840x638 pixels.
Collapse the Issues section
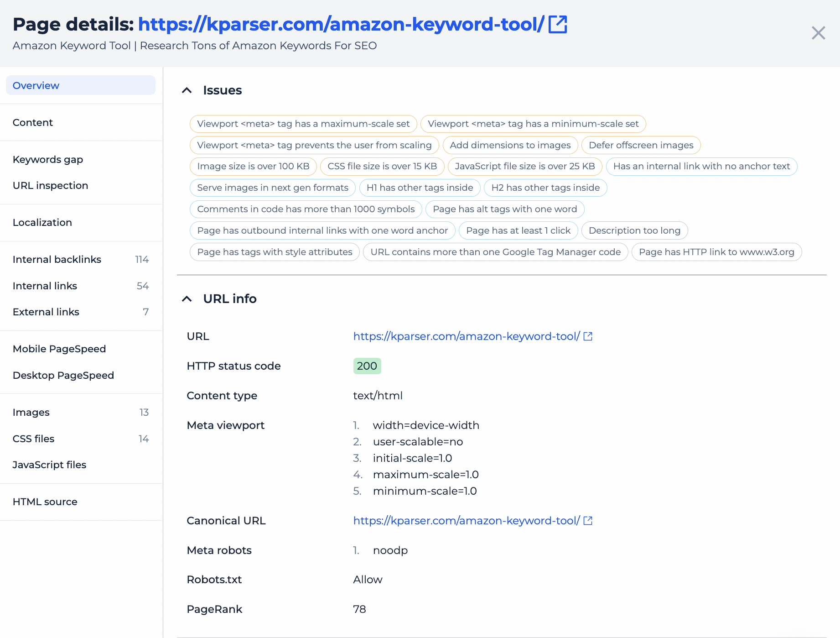tap(187, 90)
